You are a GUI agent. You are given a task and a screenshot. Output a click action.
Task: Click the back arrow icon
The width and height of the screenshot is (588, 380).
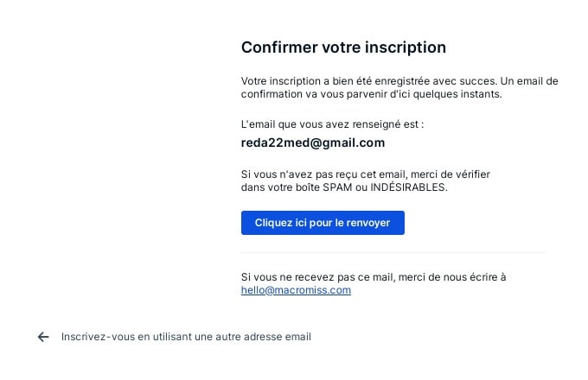tap(43, 337)
